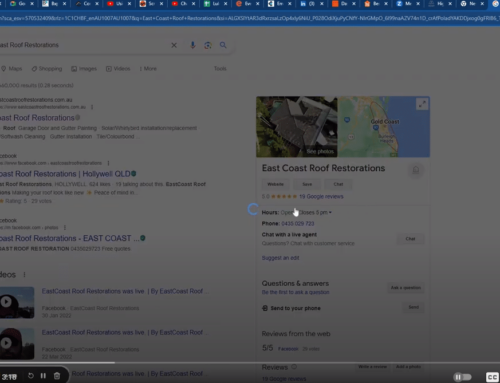Switch to Images results tab

pos(84,69)
